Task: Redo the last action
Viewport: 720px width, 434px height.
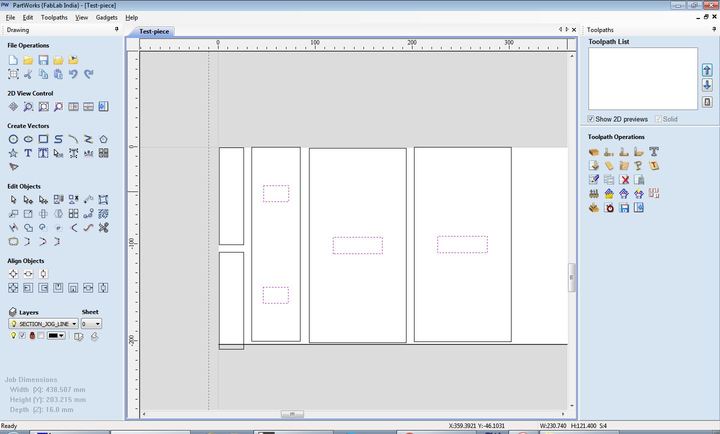Action: [x=89, y=74]
